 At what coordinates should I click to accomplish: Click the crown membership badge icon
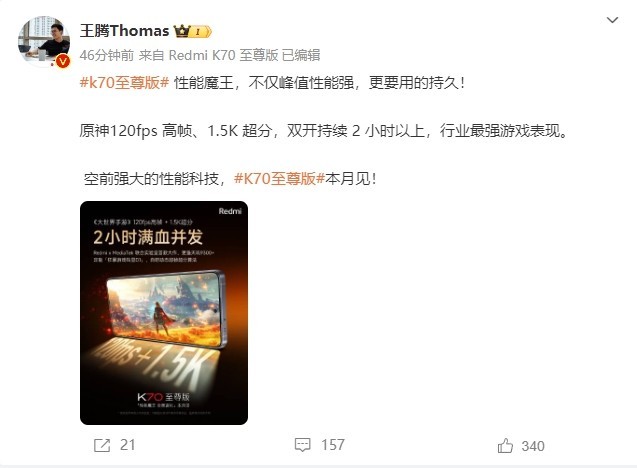coord(182,31)
